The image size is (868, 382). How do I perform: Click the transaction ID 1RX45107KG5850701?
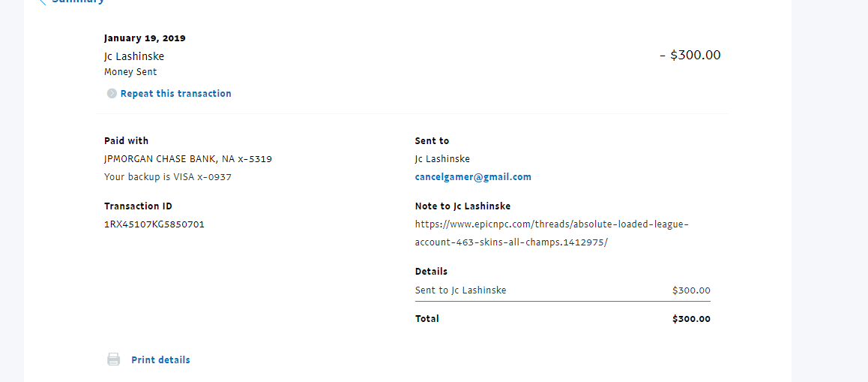[x=154, y=224]
